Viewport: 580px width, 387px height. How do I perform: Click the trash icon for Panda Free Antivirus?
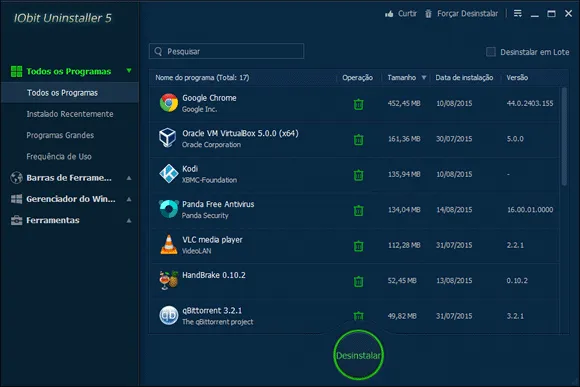click(358, 211)
